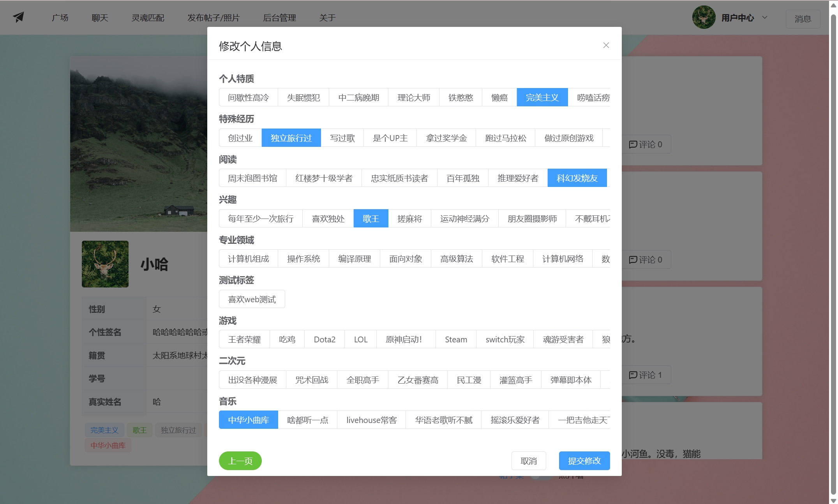Click the 取消 cancel button
This screenshot has width=838, height=504.
pos(528,461)
